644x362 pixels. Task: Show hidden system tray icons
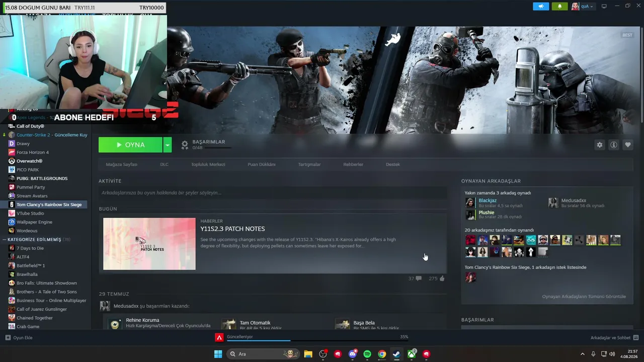pos(583,354)
